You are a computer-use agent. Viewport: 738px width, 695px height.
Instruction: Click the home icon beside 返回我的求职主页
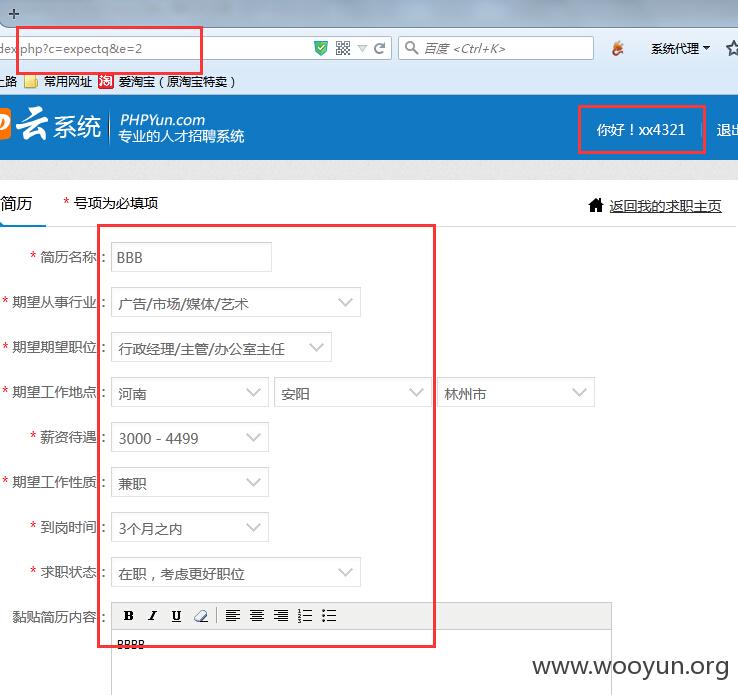(595, 205)
